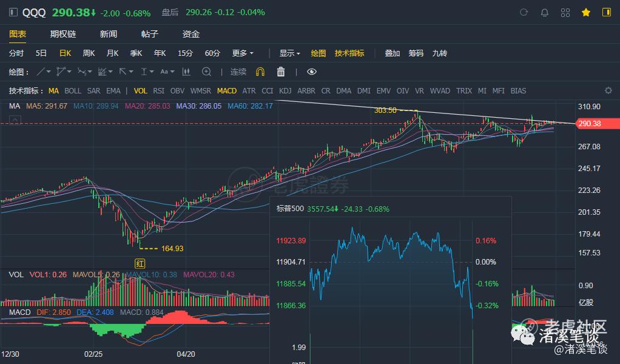Select the 周K timeframe
The image size is (620, 364).
(x=89, y=53)
